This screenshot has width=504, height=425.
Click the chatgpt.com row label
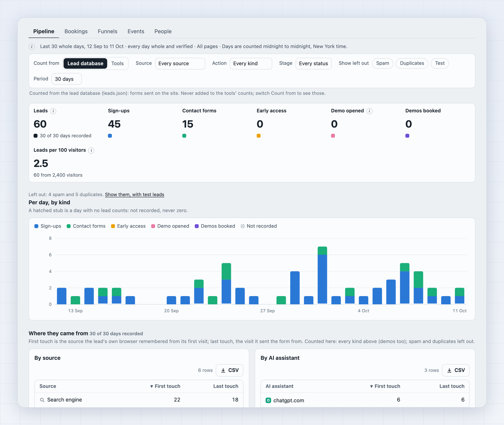(x=289, y=400)
